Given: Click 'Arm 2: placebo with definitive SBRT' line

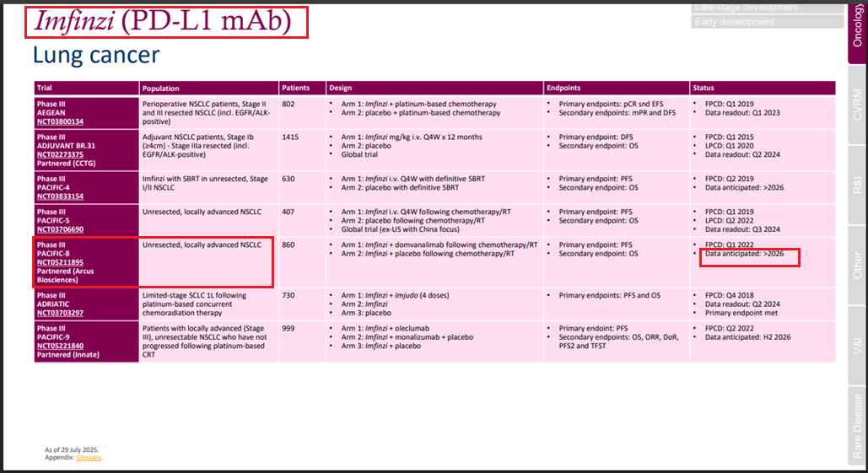Looking at the screenshot, I should (x=400, y=188).
